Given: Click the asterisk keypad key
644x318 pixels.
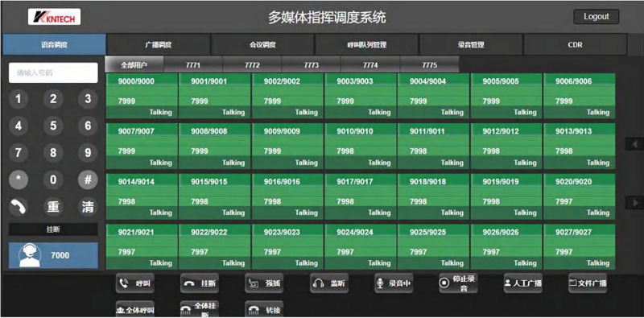Looking at the screenshot, I should click(x=19, y=180).
